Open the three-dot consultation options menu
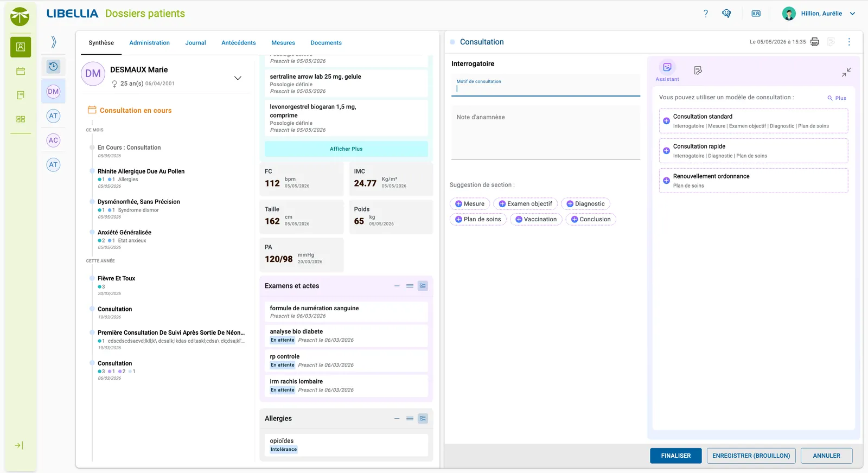 point(849,42)
